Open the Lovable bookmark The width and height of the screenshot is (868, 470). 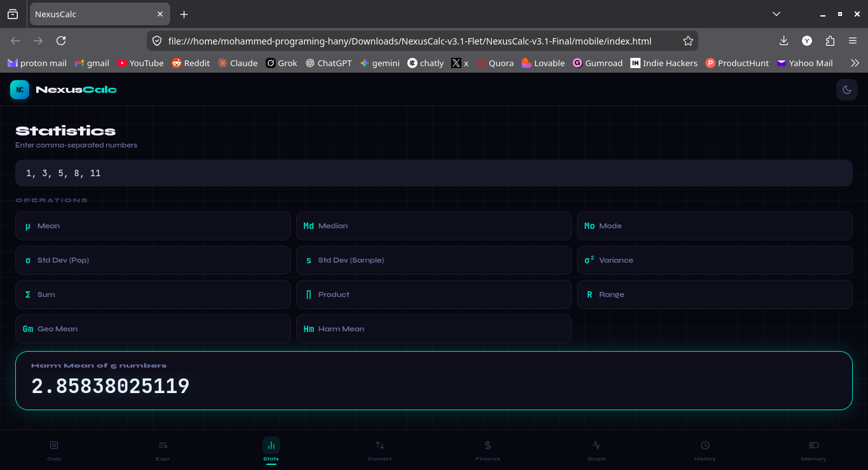(x=543, y=63)
